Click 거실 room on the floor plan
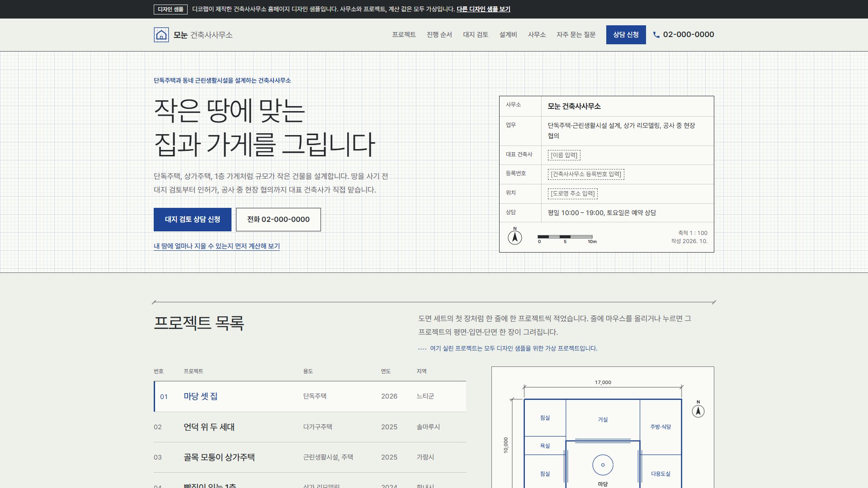The width and height of the screenshot is (868, 488). point(603,420)
